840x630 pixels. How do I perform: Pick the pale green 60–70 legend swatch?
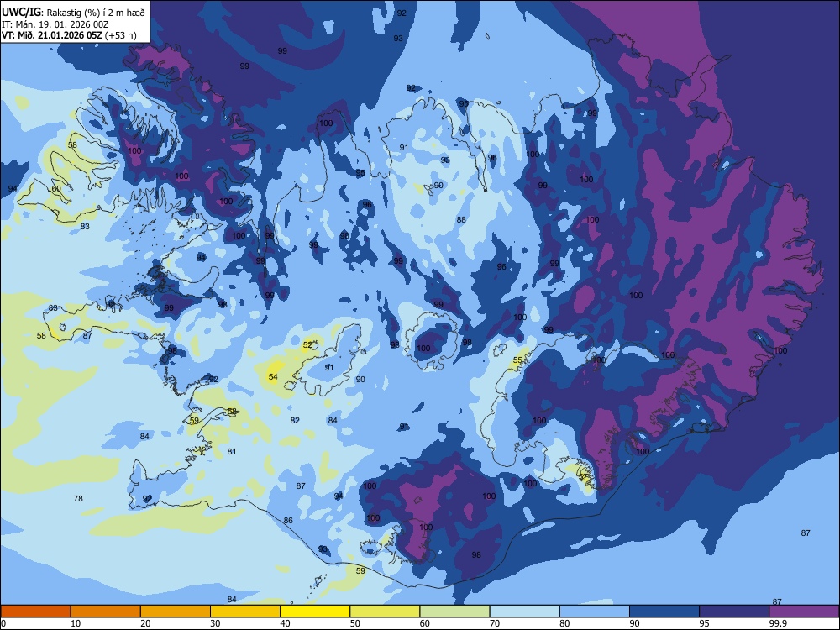click(454, 612)
